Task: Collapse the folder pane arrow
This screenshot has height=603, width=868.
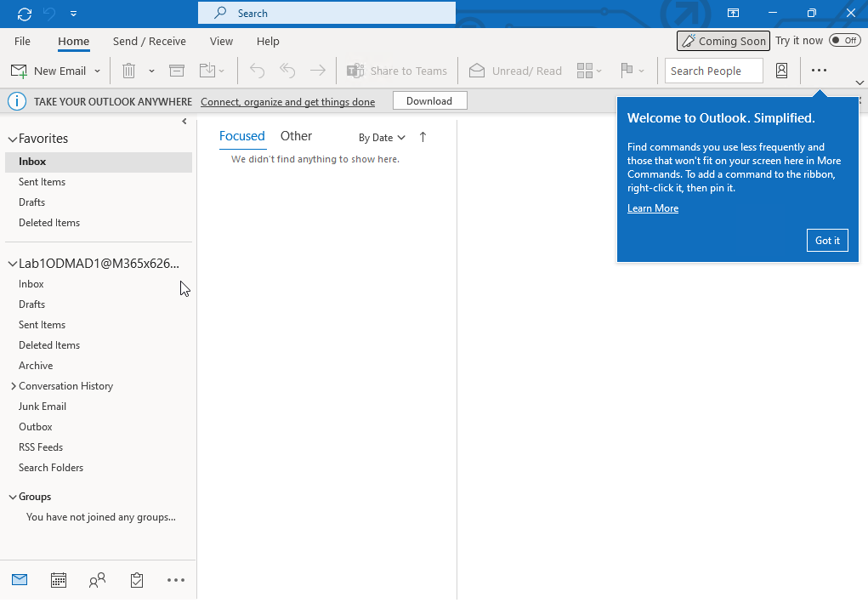Action: pos(184,122)
